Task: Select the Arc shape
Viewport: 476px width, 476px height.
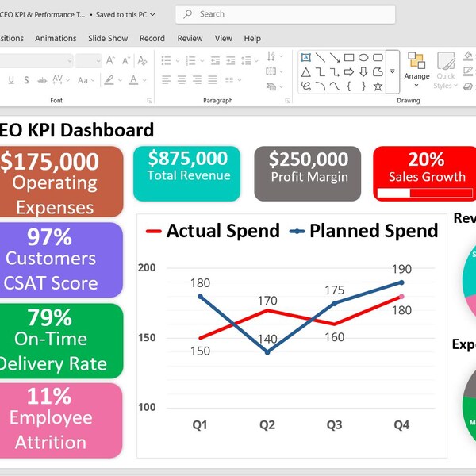Action: tap(321, 86)
